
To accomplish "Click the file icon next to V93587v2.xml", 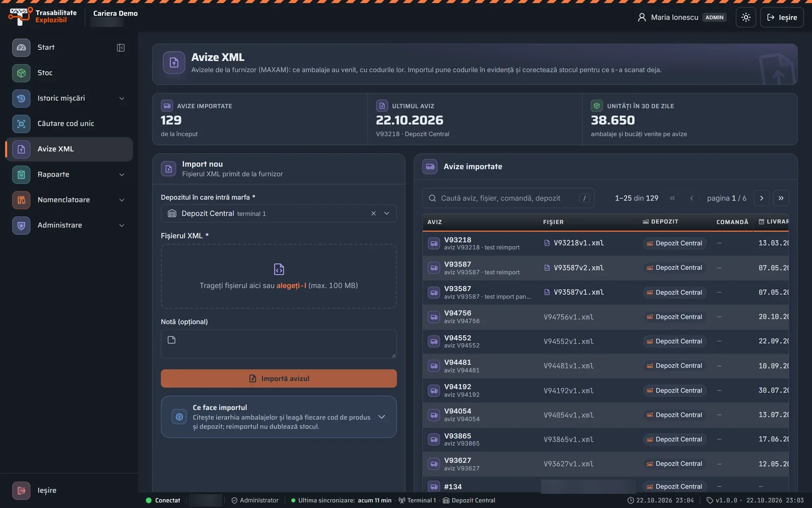I will pyautogui.click(x=547, y=268).
